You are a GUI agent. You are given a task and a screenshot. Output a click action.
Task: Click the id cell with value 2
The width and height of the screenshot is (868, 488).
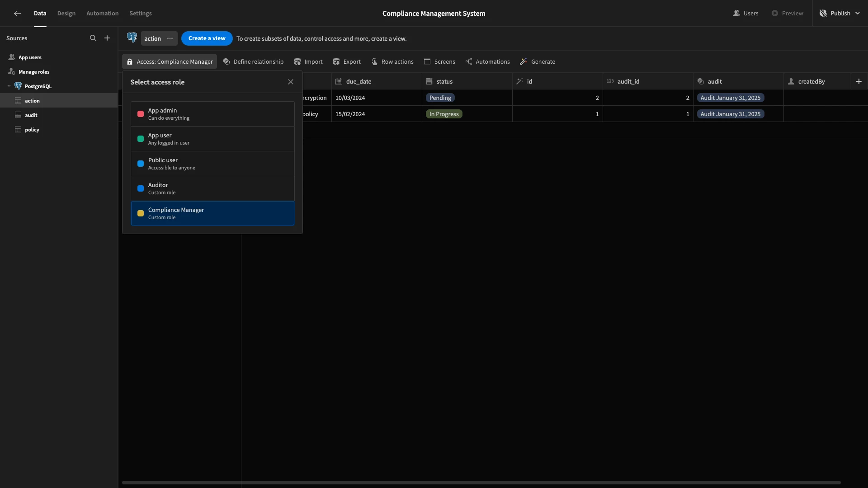coord(557,98)
